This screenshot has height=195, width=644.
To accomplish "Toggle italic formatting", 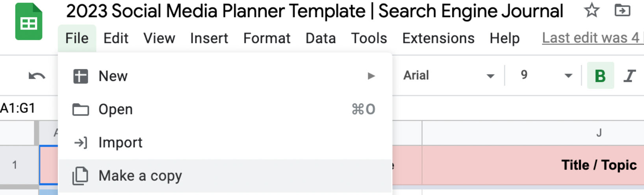I will [x=629, y=75].
